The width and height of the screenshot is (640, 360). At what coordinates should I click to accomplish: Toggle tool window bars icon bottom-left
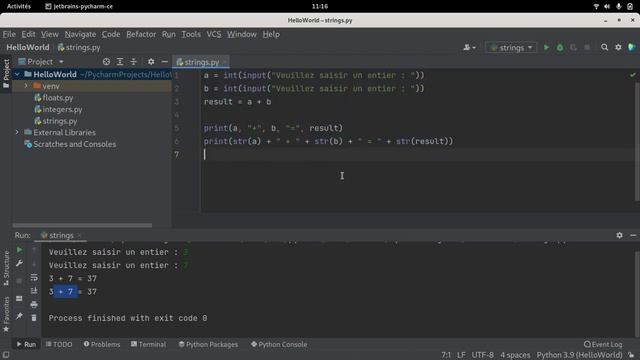point(6,355)
